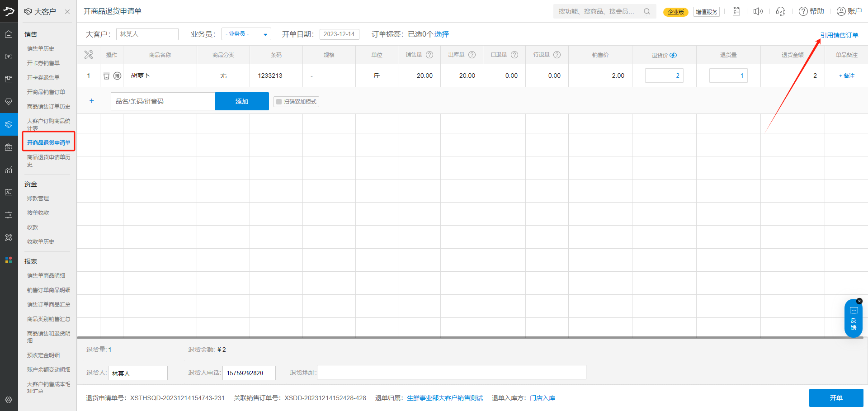Image resolution: width=868 pixels, height=411 pixels.
Task: Click the 退货人 input field
Action: (x=138, y=373)
